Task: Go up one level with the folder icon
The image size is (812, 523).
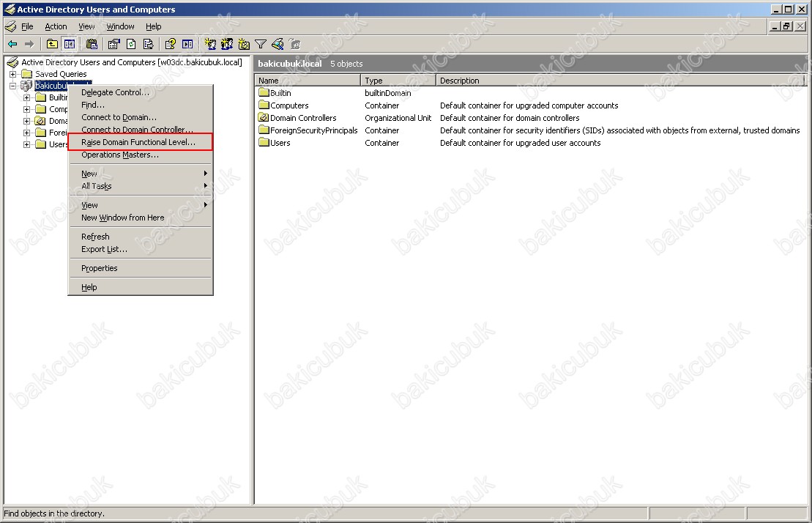Action: [x=52, y=45]
